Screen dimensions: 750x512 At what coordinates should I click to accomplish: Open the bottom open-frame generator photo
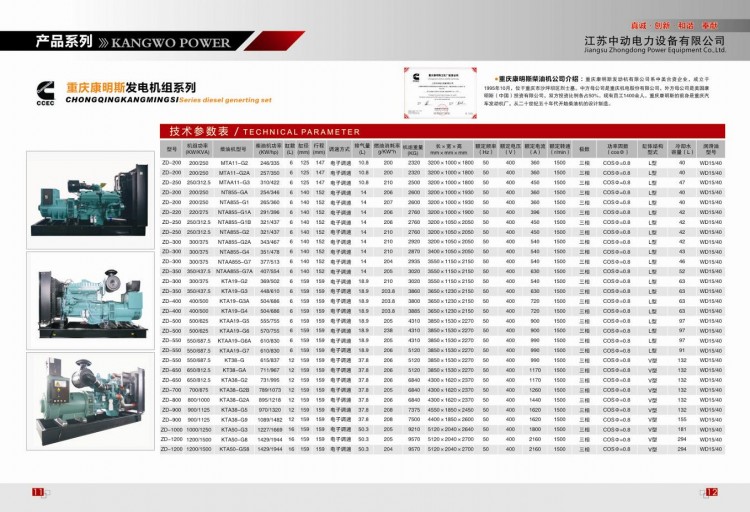[90, 401]
